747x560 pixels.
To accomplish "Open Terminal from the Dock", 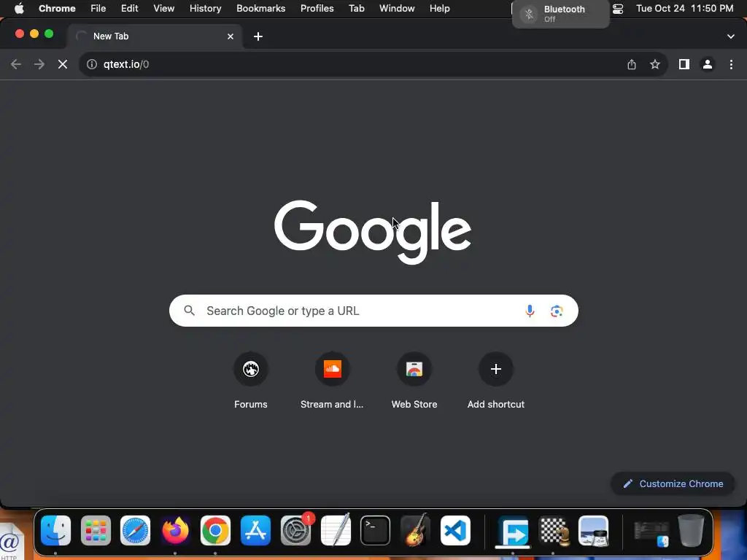I will (376, 531).
